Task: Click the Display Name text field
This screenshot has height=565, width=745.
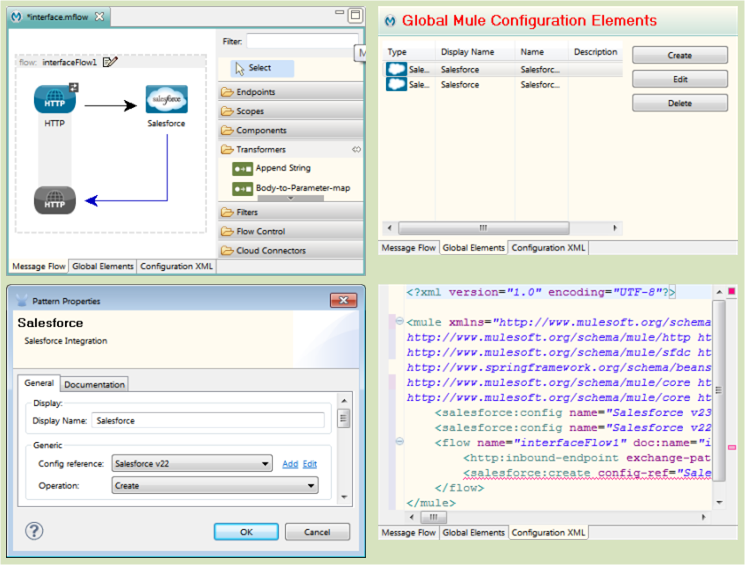Action: (x=213, y=420)
